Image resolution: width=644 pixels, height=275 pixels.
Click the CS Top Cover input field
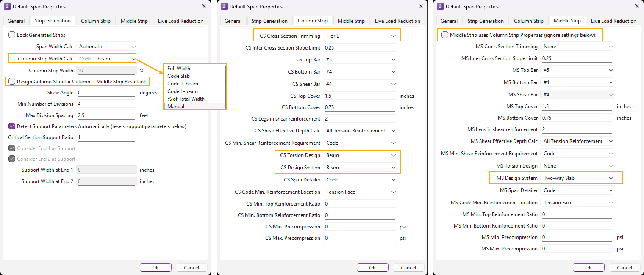[360, 96]
